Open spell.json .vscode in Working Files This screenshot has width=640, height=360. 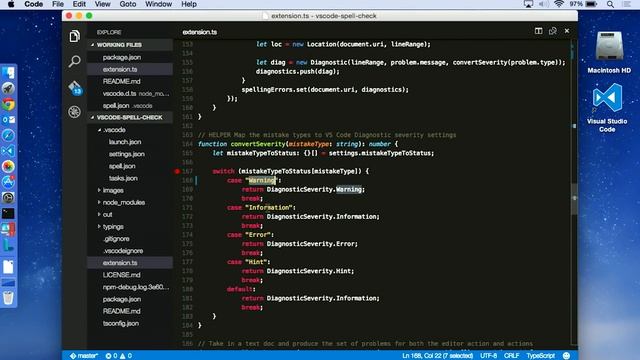(130, 106)
